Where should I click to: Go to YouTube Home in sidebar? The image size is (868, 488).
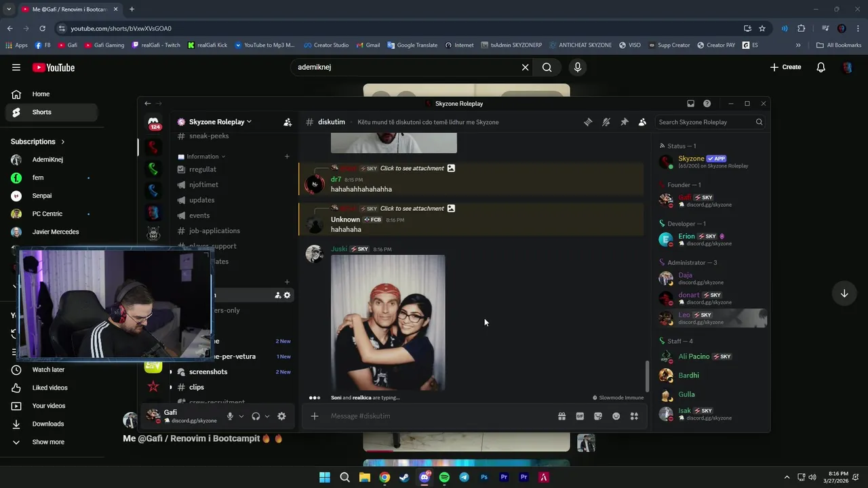(x=51, y=94)
